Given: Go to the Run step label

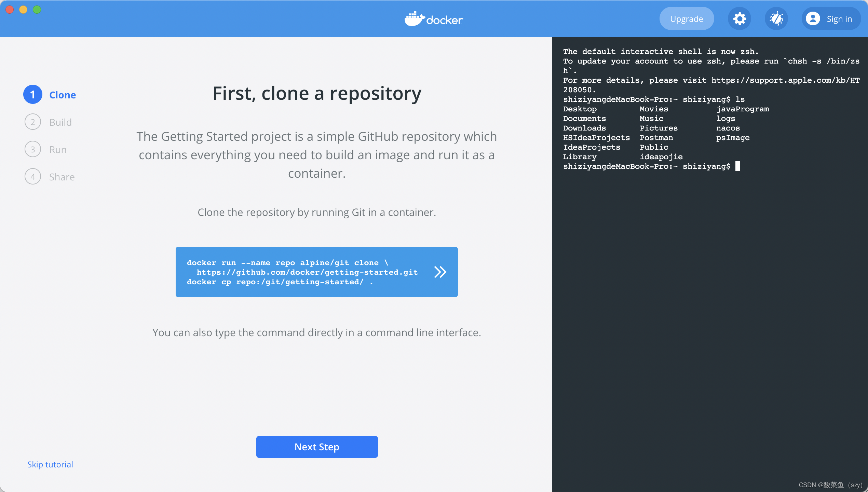Looking at the screenshot, I should coord(58,150).
